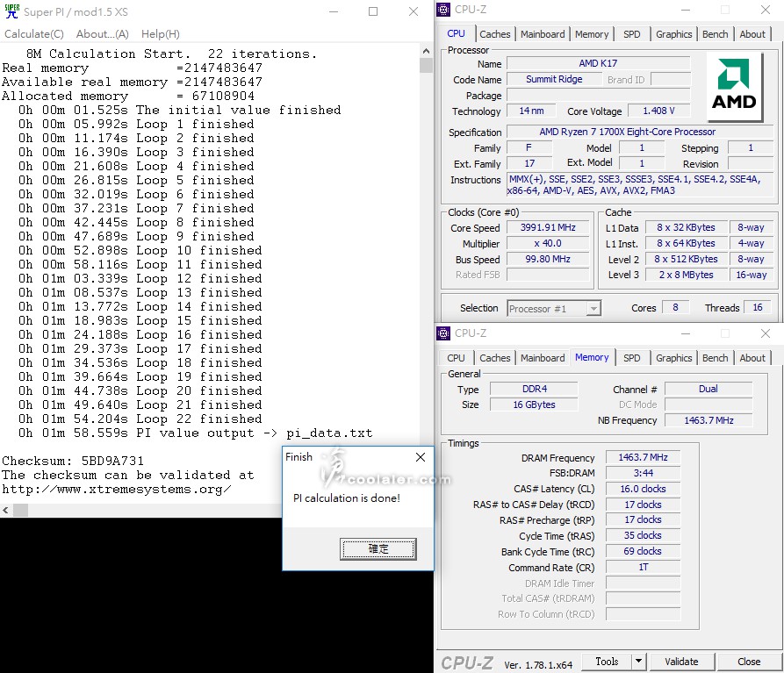Open the Tools dropdown arrow in CPU-Z

click(638, 661)
